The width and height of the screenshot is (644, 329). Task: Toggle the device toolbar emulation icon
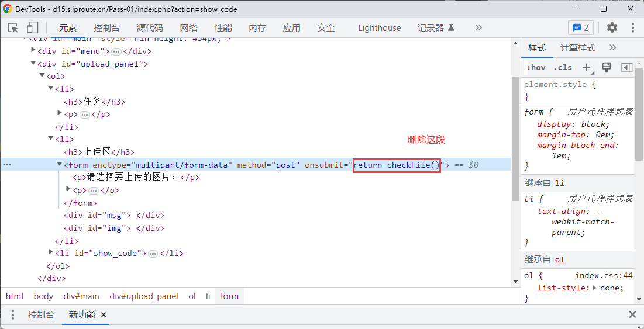click(32, 27)
